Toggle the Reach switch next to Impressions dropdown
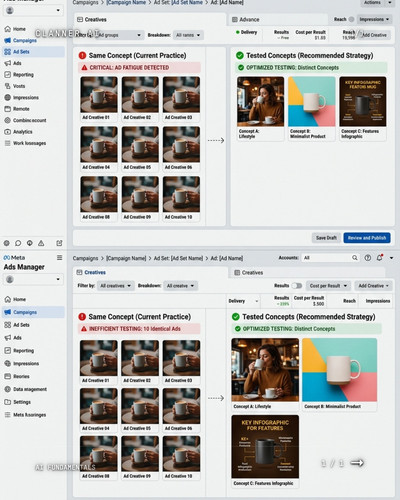 [351, 19]
